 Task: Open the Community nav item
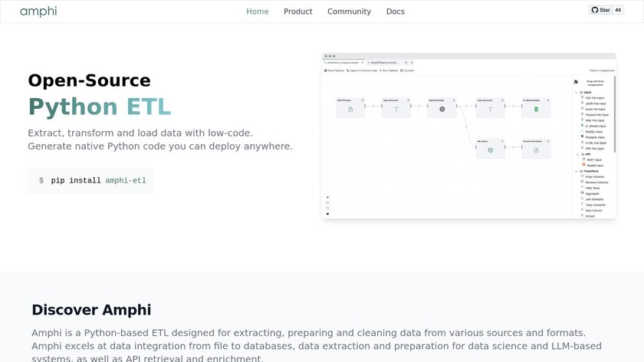pos(349,12)
